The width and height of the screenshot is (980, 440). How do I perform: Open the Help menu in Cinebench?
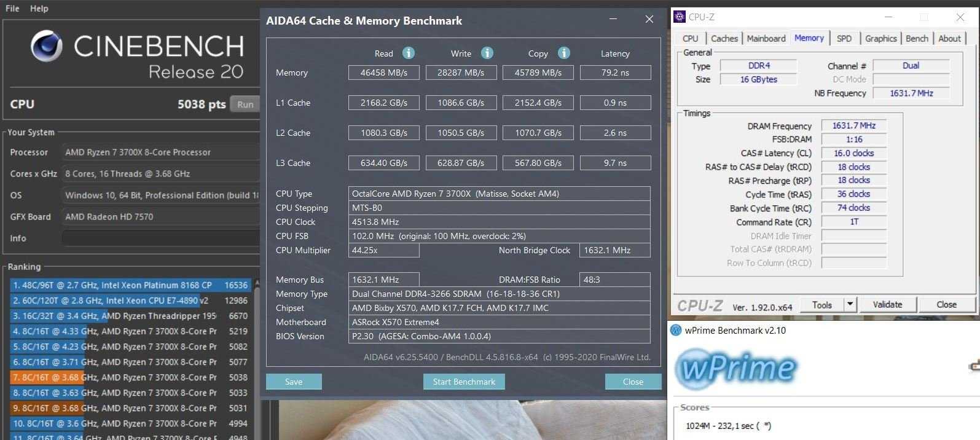point(39,9)
